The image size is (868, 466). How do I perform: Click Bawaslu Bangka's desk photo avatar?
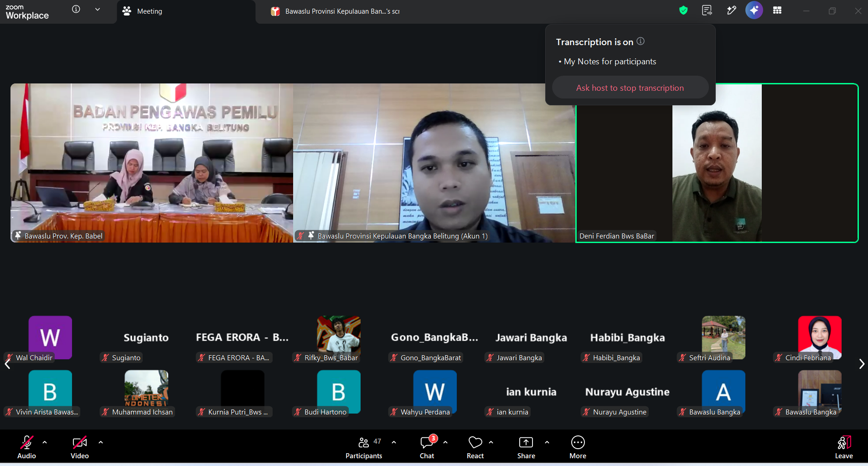(820, 392)
